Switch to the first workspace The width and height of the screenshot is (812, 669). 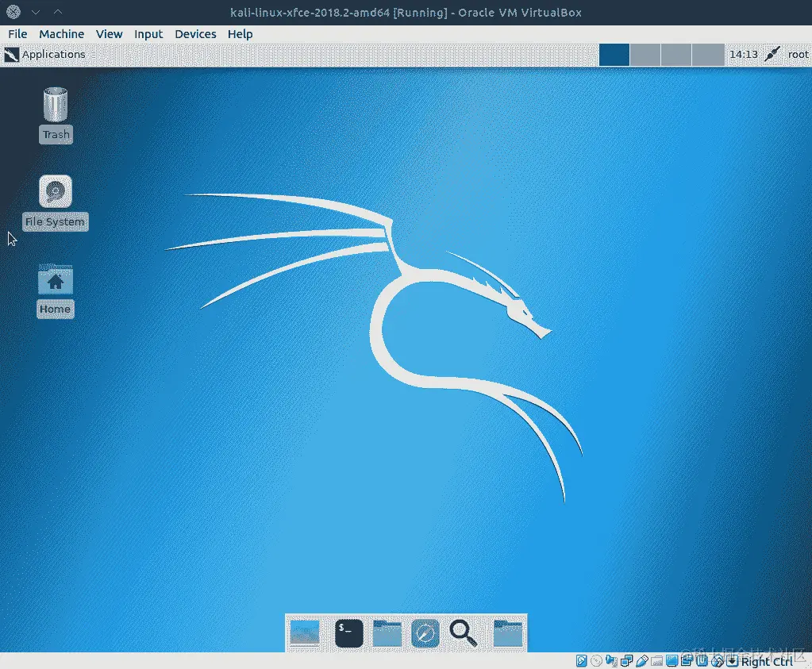[x=614, y=55]
